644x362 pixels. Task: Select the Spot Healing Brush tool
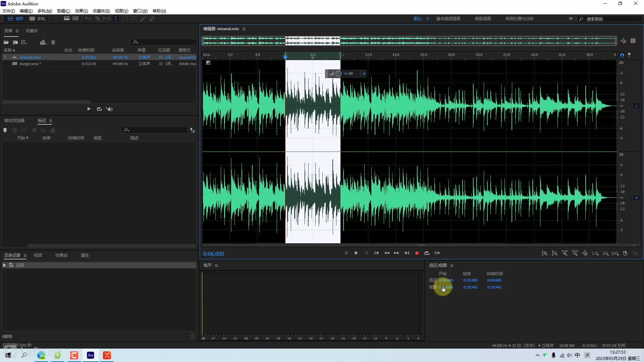(x=152, y=19)
